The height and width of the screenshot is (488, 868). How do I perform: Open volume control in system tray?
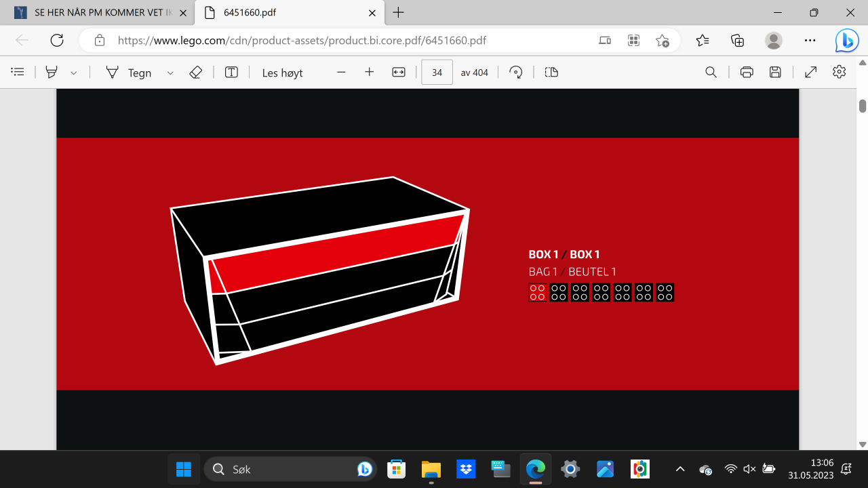tap(749, 469)
